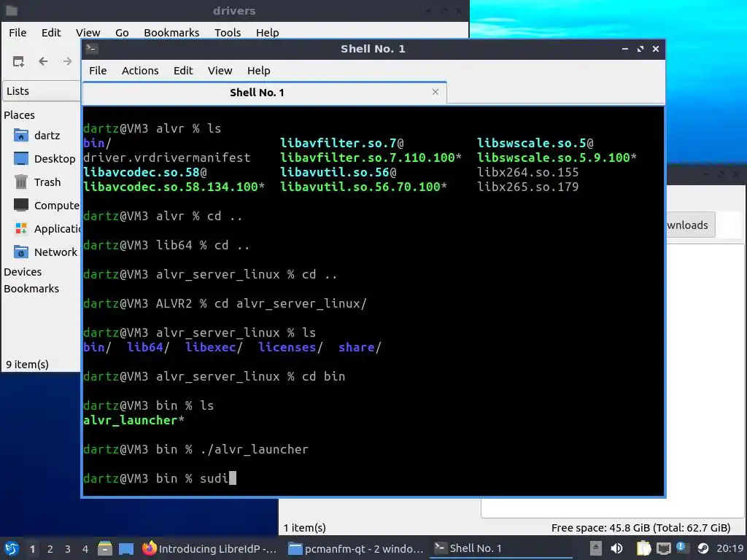Open clipboard manager tray icon

[x=643, y=548]
